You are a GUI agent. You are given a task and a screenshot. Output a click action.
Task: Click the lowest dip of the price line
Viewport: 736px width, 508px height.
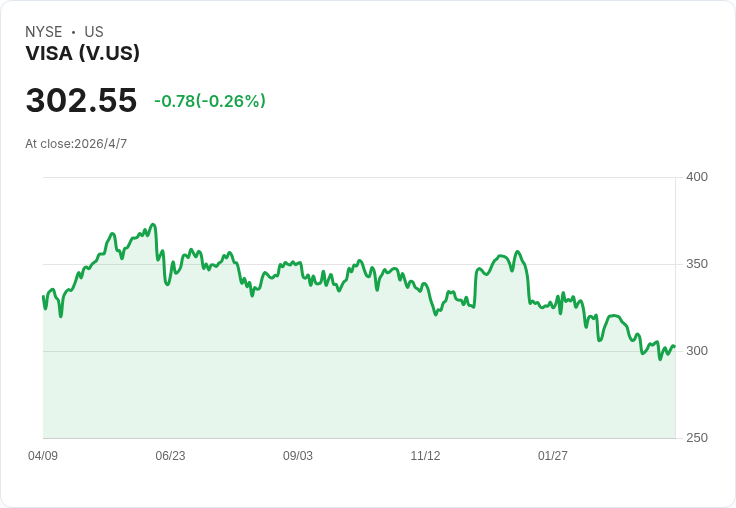coord(660,359)
